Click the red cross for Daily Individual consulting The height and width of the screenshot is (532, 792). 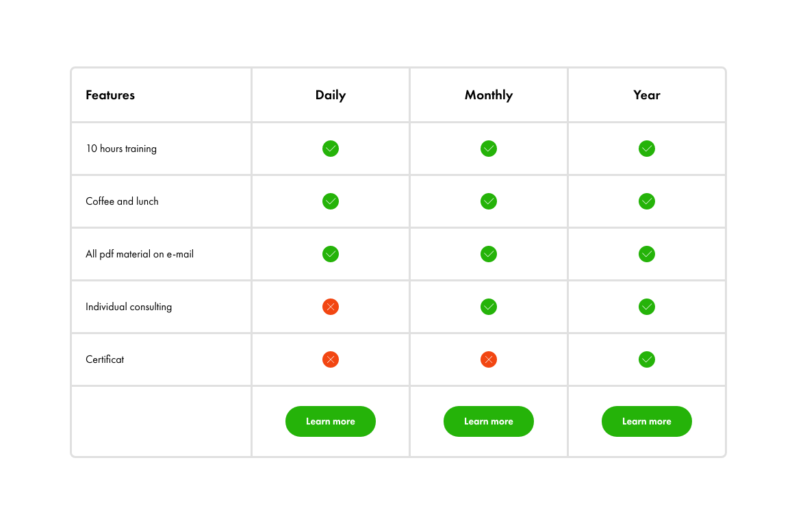331,307
